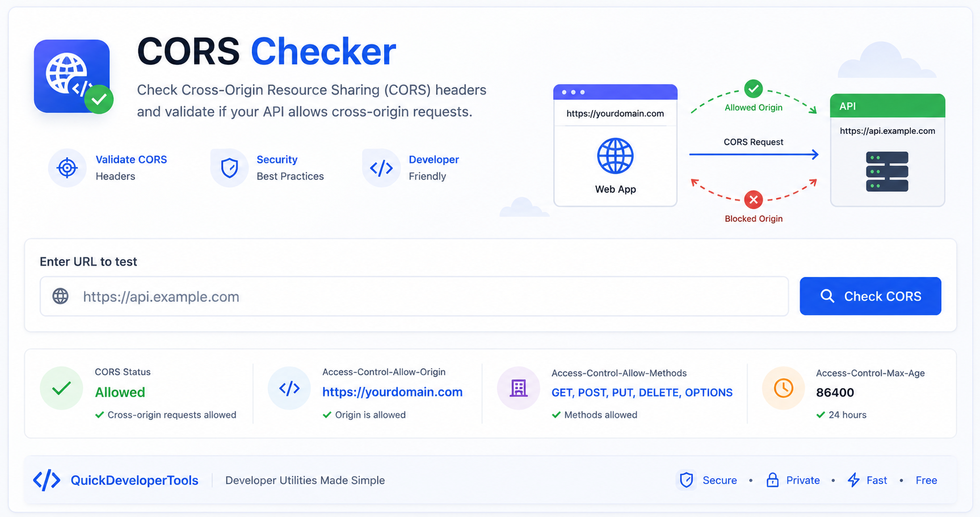
Task: Click the Origin is allowed text
Action: [370, 415]
